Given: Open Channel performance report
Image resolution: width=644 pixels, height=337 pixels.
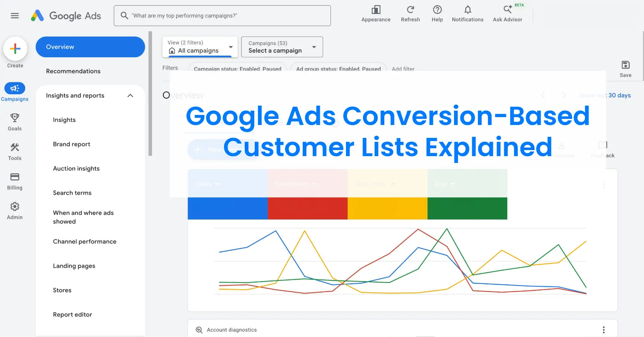Looking at the screenshot, I should (x=85, y=242).
